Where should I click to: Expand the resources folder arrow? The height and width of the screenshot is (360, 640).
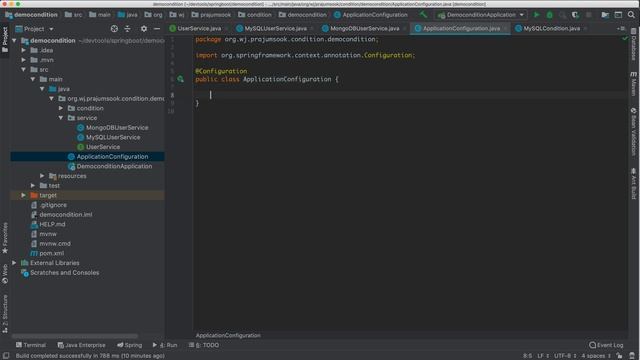tap(42, 176)
